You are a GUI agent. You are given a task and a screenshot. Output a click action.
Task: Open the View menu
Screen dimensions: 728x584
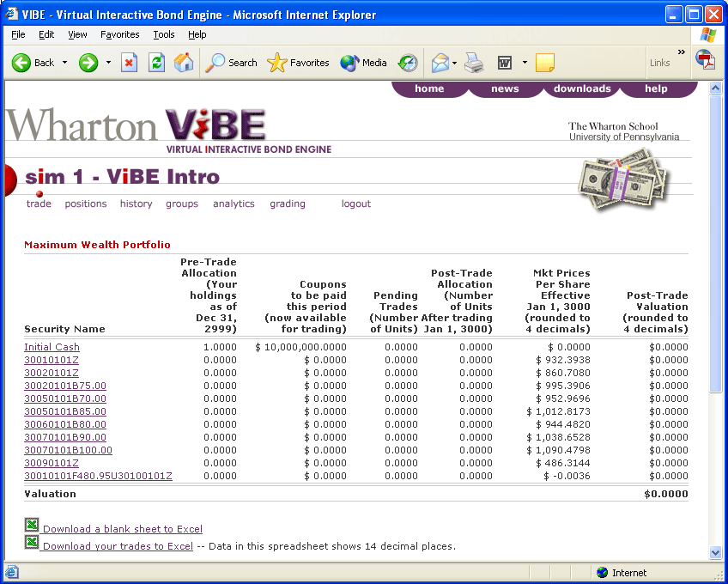[77, 34]
